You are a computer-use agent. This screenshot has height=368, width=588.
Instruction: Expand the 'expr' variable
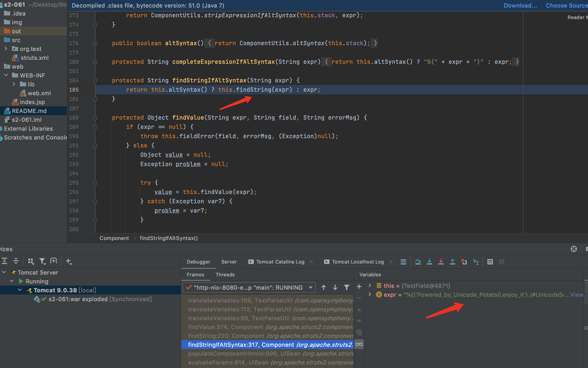(370, 294)
